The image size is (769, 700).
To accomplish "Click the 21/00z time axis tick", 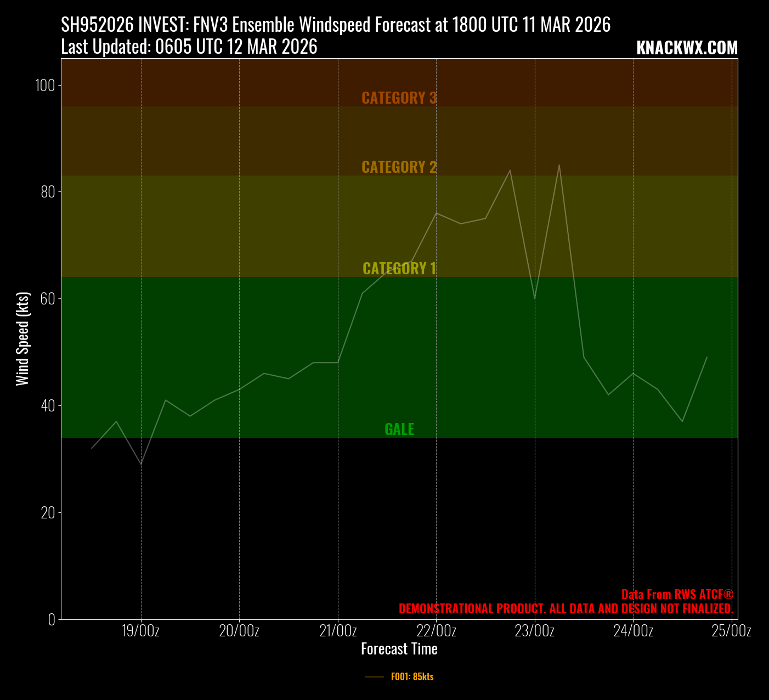I will [338, 631].
